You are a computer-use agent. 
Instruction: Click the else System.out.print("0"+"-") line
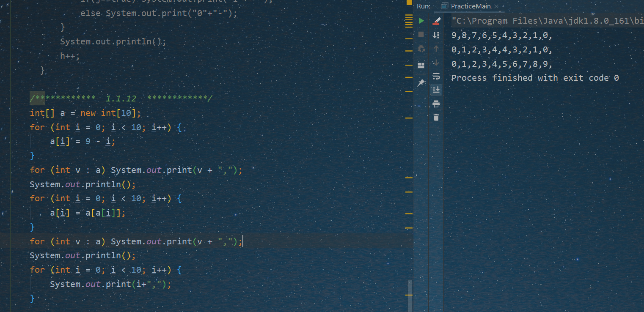pos(159,13)
